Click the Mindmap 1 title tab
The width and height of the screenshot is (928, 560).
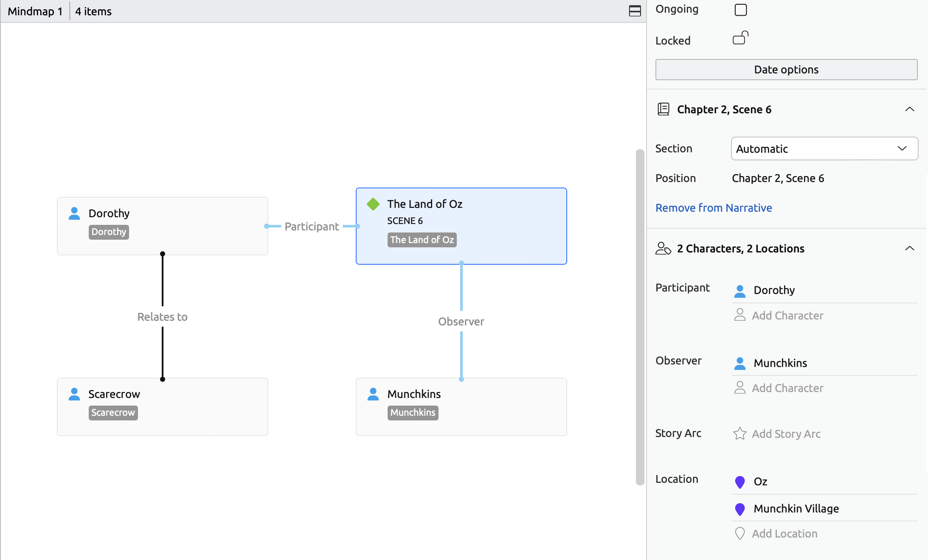(35, 11)
